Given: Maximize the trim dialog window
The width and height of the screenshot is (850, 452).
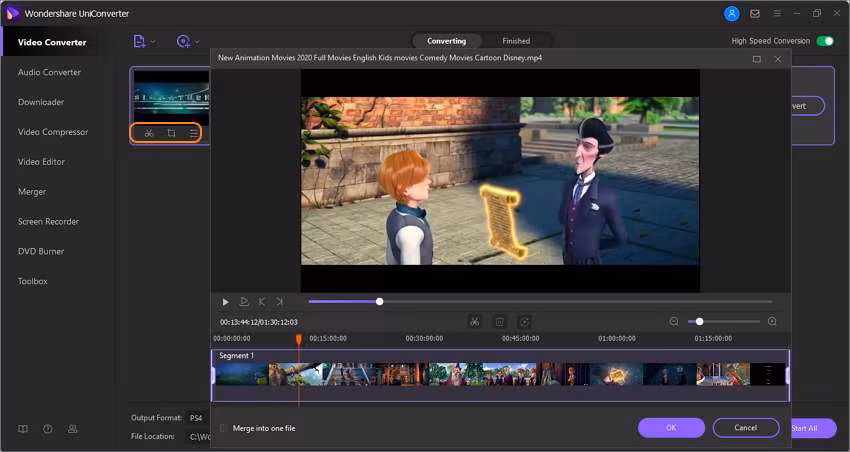Looking at the screenshot, I should tap(757, 59).
